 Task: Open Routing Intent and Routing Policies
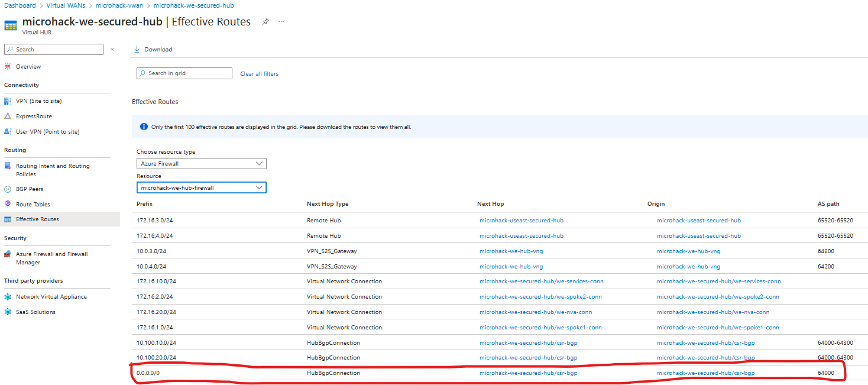[x=53, y=170]
